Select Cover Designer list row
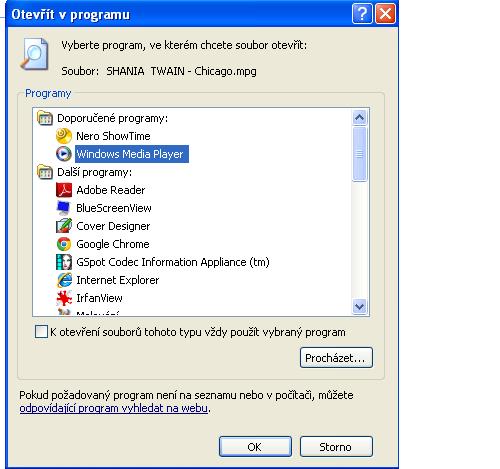 coord(113,226)
